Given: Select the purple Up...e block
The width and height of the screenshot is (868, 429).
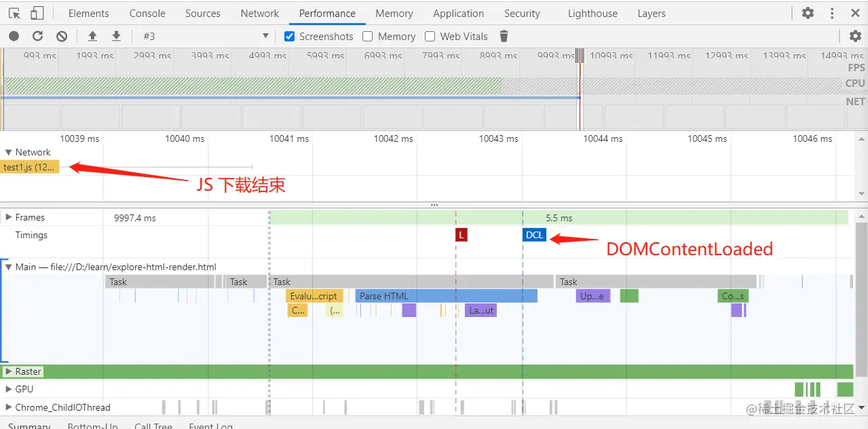Looking at the screenshot, I should (593, 296).
